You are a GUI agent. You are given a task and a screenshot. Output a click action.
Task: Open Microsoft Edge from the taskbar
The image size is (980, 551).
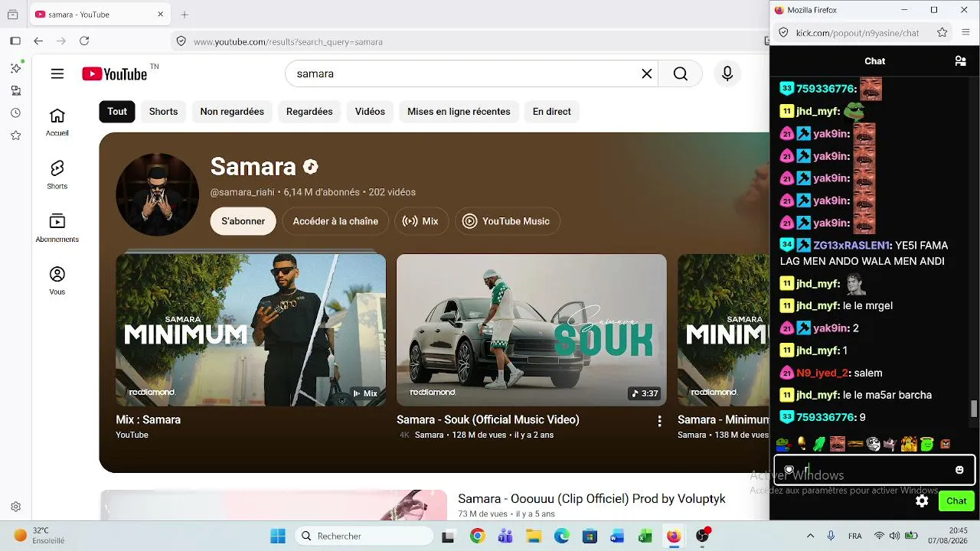(x=561, y=536)
